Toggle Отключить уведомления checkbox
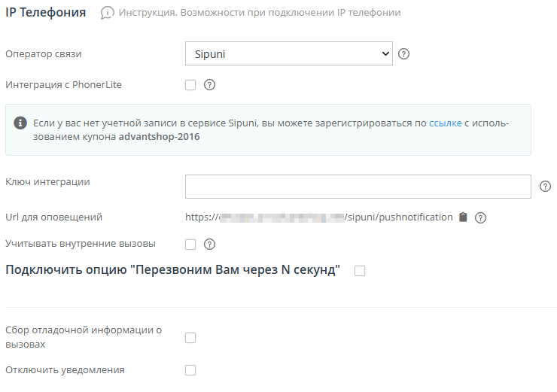 190,370
